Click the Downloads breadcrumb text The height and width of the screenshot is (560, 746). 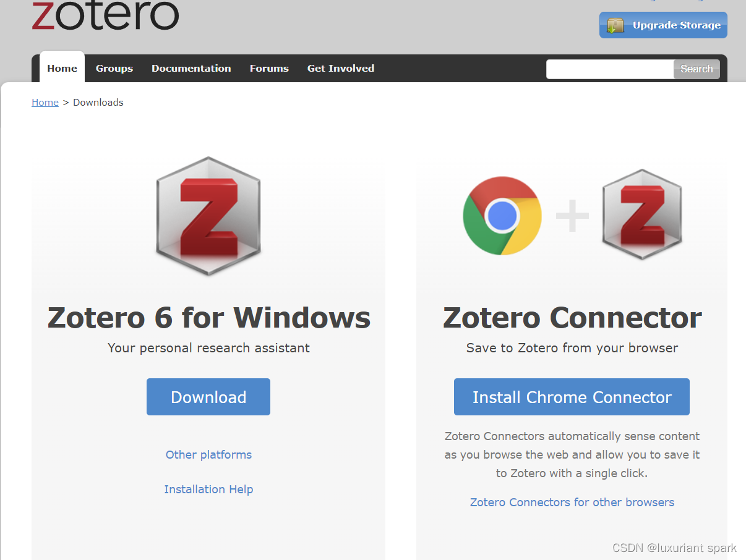98,103
